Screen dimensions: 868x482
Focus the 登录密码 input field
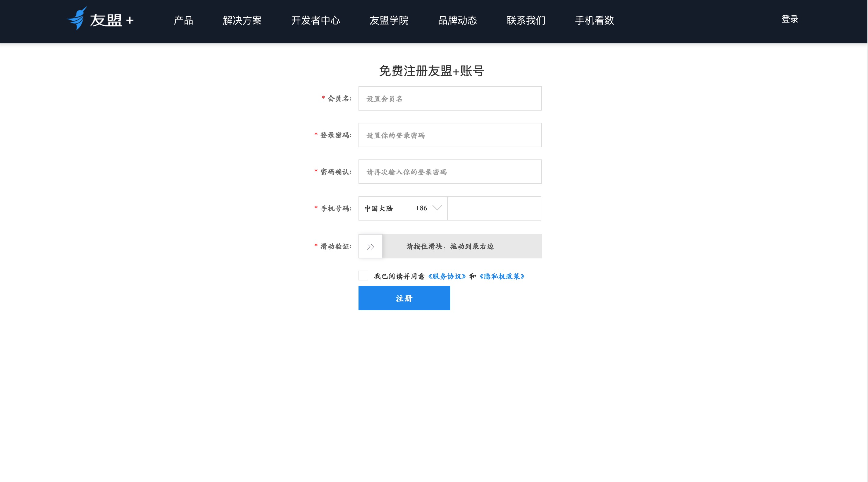coord(450,135)
